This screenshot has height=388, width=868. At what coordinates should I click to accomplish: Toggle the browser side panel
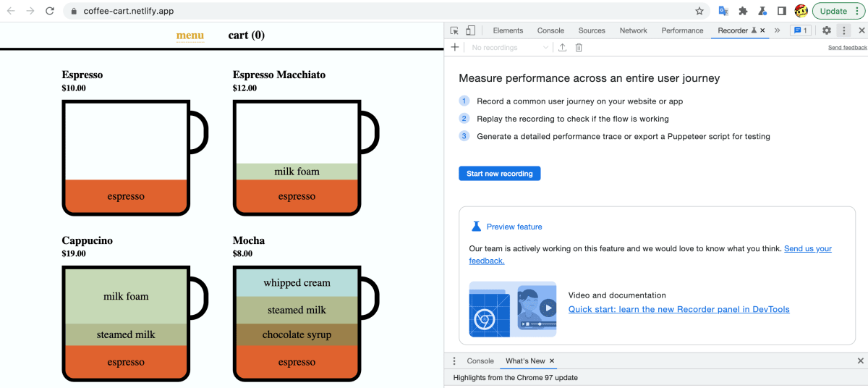point(782,11)
